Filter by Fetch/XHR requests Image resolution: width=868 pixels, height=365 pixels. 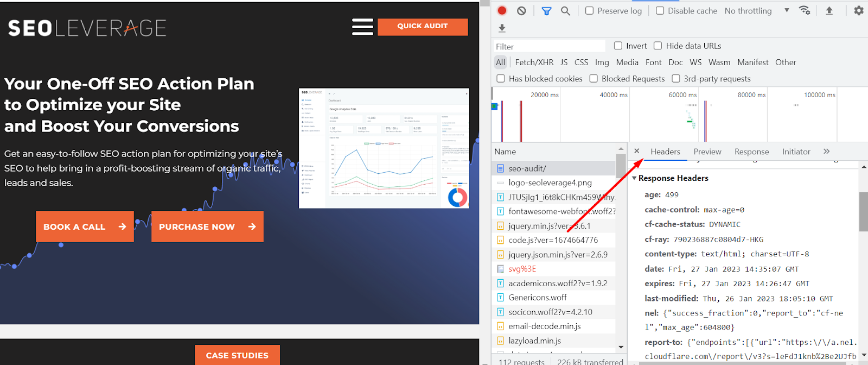(534, 62)
